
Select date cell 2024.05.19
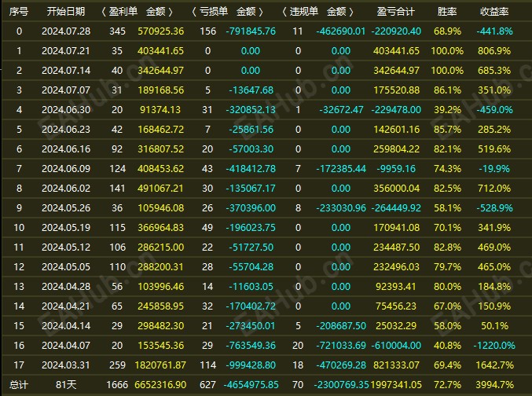(66, 228)
